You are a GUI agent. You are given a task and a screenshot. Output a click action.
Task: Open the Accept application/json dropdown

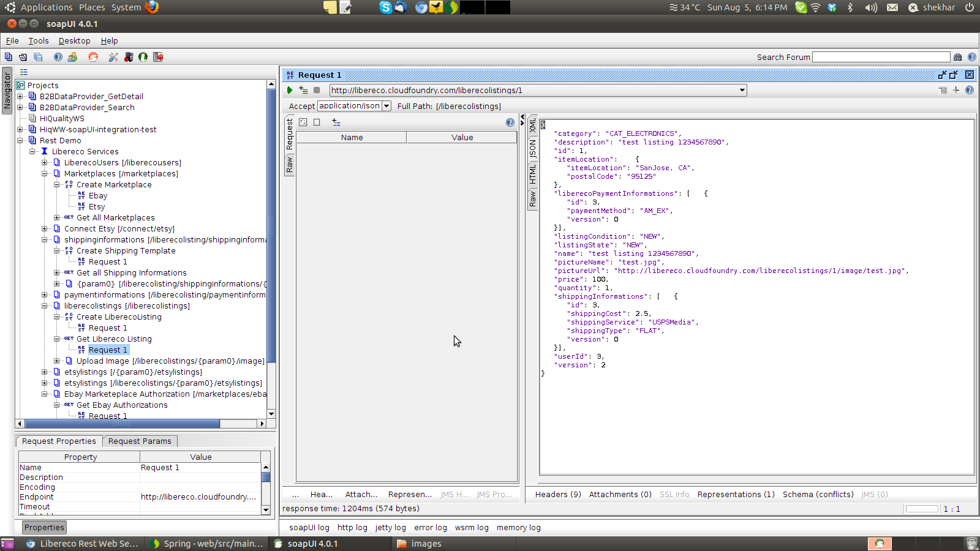coord(386,106)
